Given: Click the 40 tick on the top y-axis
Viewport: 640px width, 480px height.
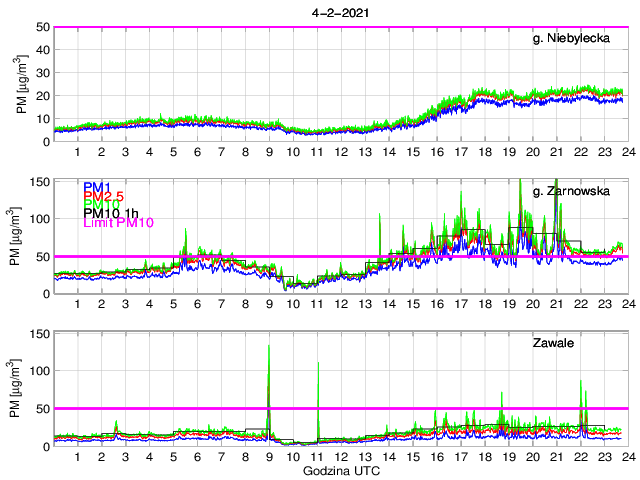Looking at the screenshot, I should [x=43, y=50].
